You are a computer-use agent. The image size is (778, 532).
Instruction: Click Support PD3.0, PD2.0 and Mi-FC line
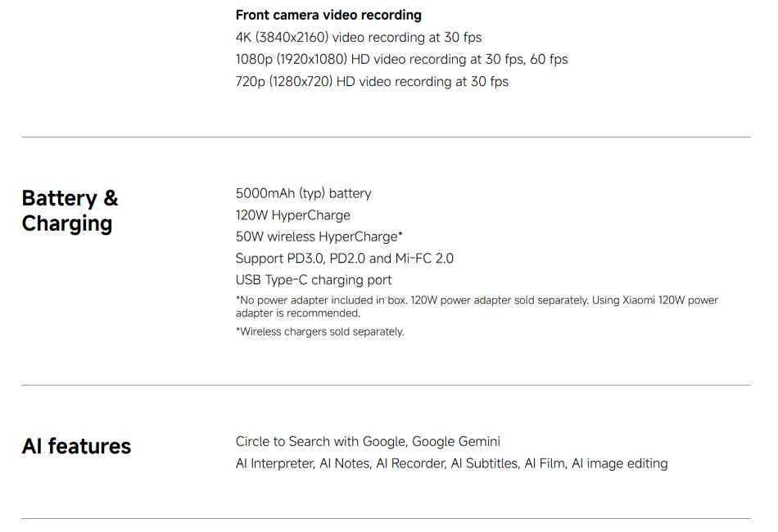pyautogui.click(x=345, y=259)
